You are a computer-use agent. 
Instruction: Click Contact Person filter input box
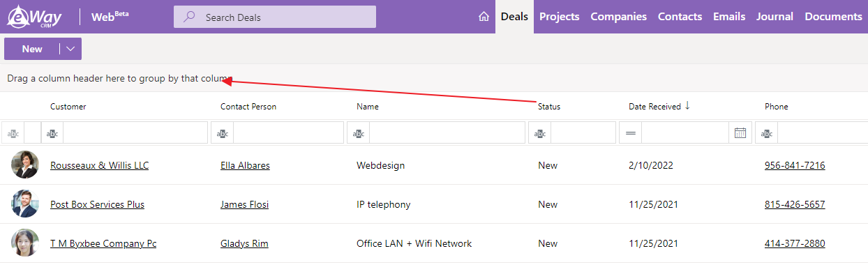click(287, 132)
